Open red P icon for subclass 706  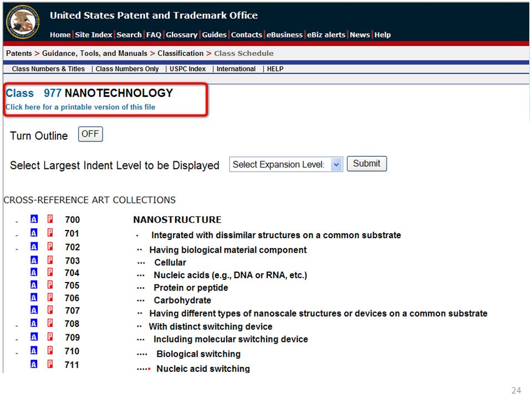click(50, 298)
